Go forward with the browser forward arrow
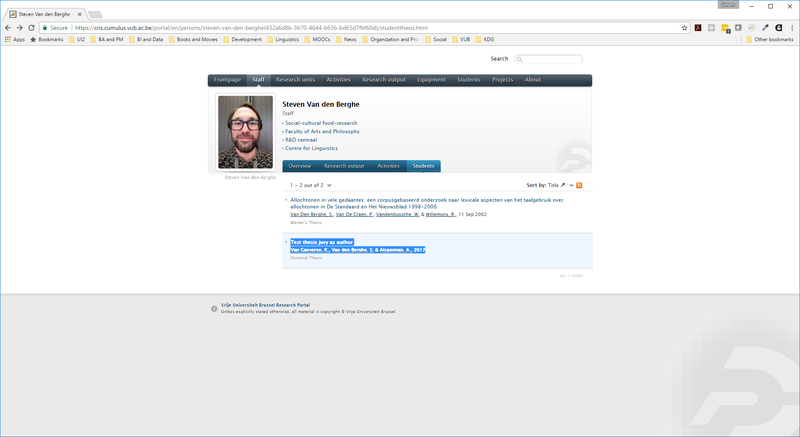 19,28
